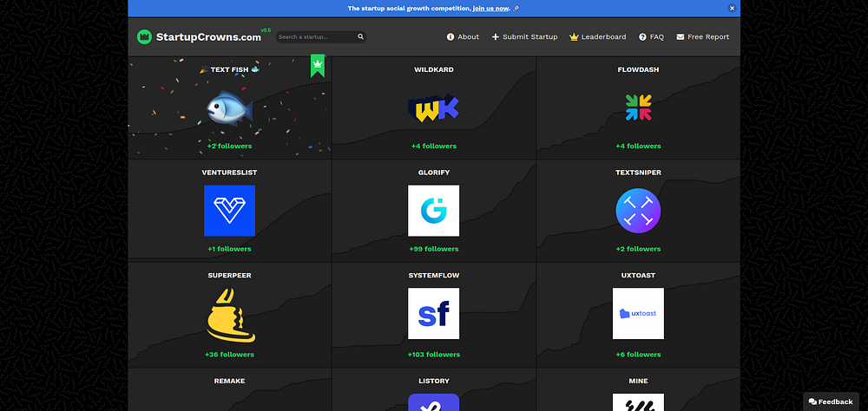Open the Wildkard WK logo
The width and height of the screenshot is (868, 411).
click(433, 108)
